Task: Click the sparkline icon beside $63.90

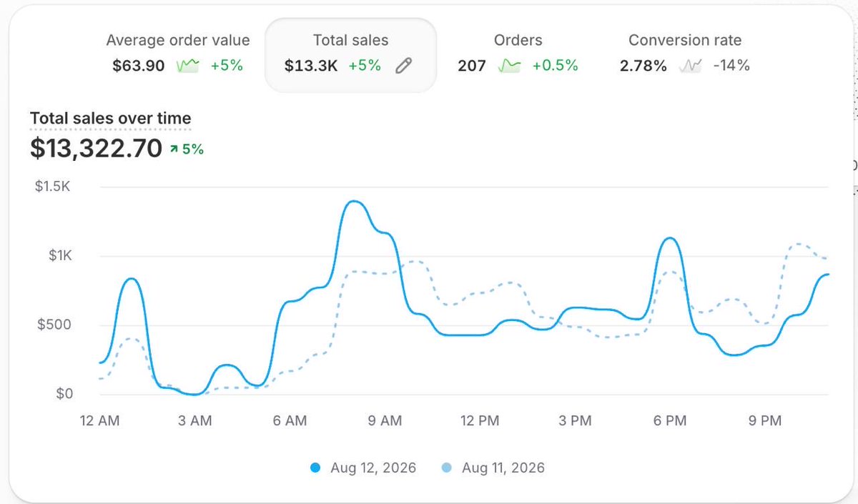Action: pos(188,66)
